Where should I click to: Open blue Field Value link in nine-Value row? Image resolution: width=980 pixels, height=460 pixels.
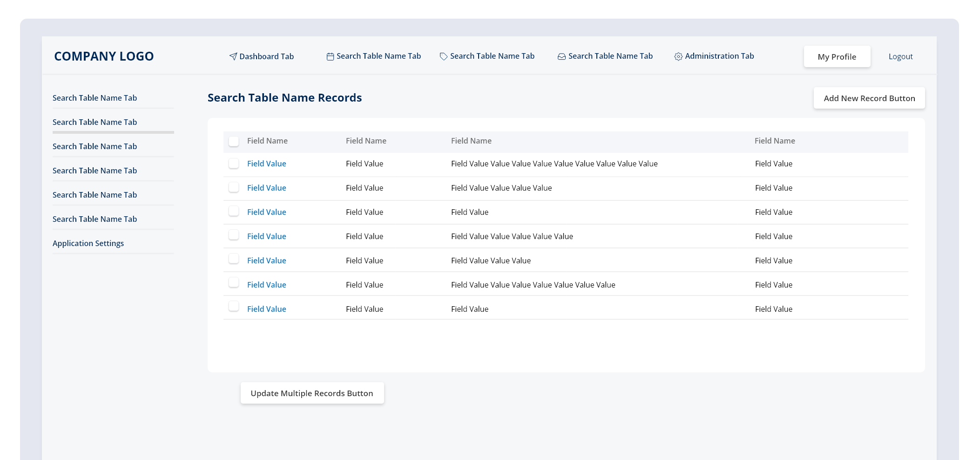click(x=266, y=164)
